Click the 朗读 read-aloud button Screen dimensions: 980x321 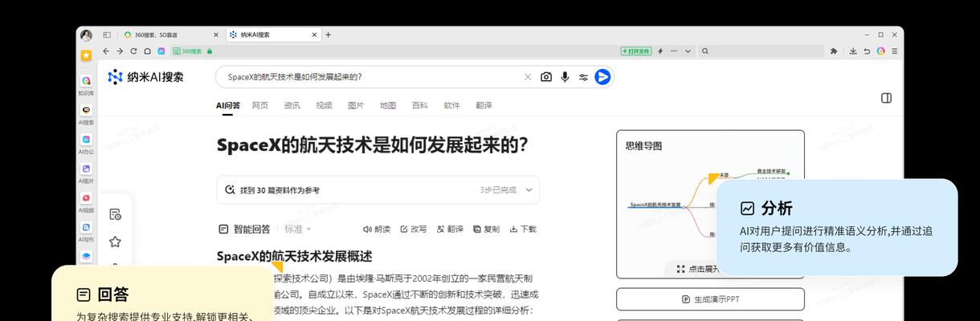[377, 229]
